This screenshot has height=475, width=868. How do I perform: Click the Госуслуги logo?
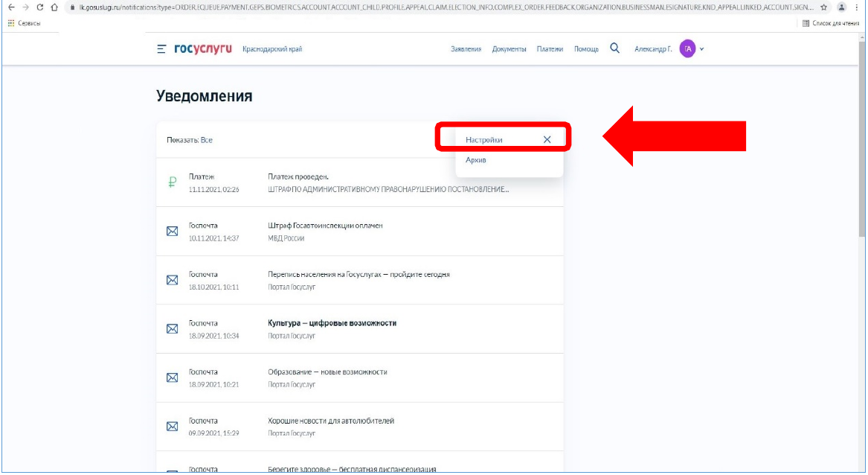pyautogui.click(x=202, y=49)
